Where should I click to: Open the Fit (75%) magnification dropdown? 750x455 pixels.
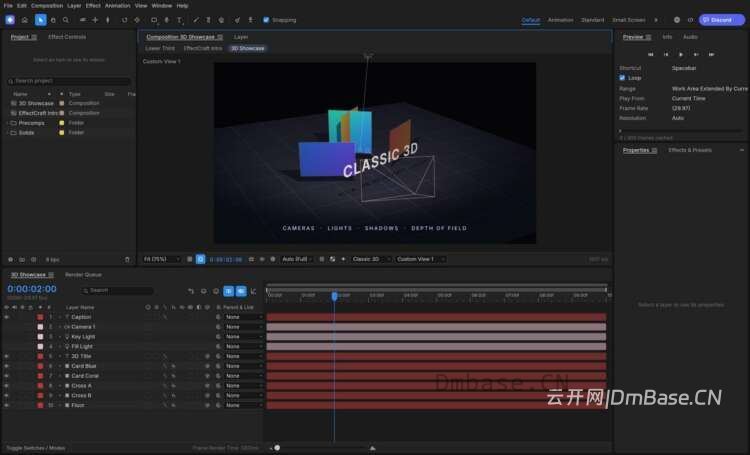(162, 259)
